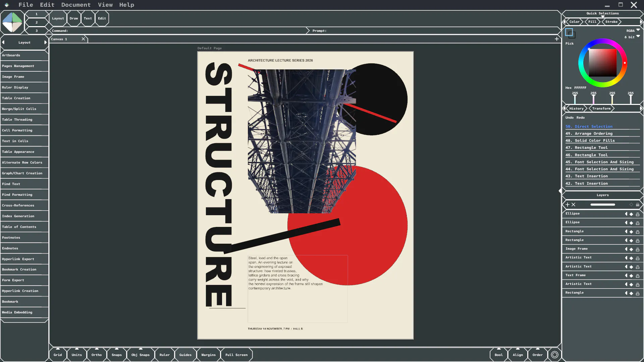Toggle visibility of the Text Frame layer

click(x=631, y=276)
